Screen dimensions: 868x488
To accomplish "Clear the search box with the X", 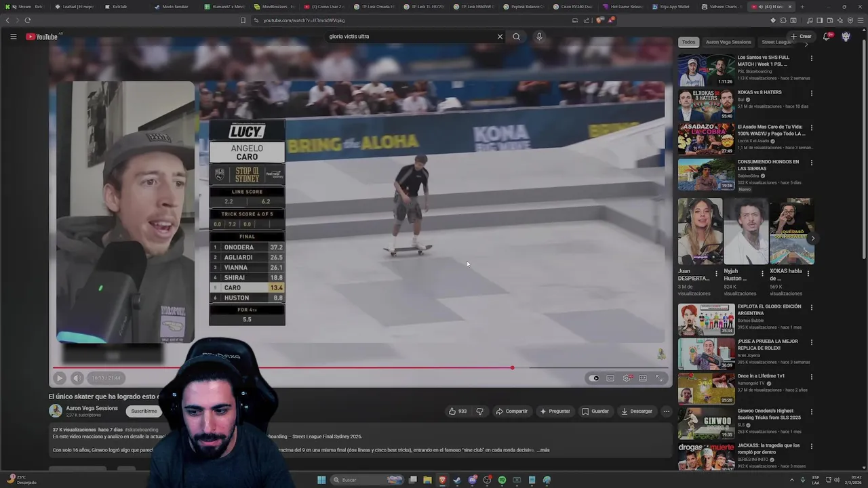I will point(500,37).
